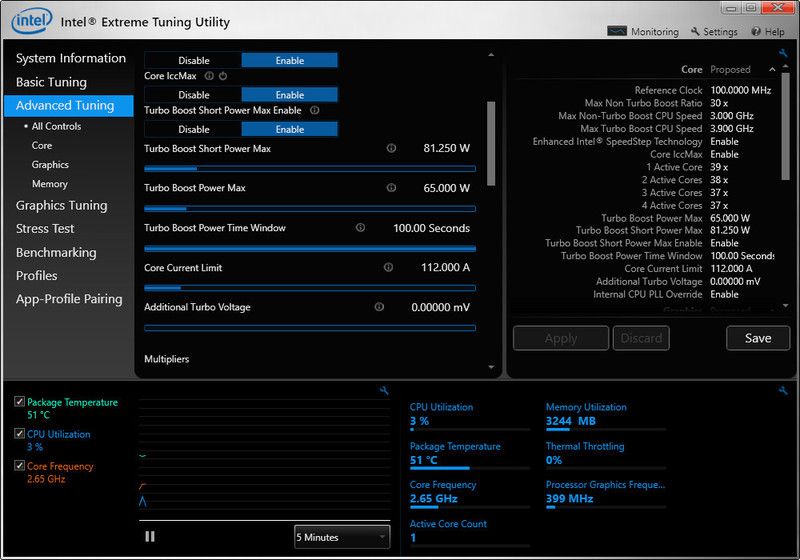Collapse the Core proposed section chevron
Image resolution: width=800 pixels, height=560 pixels.
tap(772, 69)
